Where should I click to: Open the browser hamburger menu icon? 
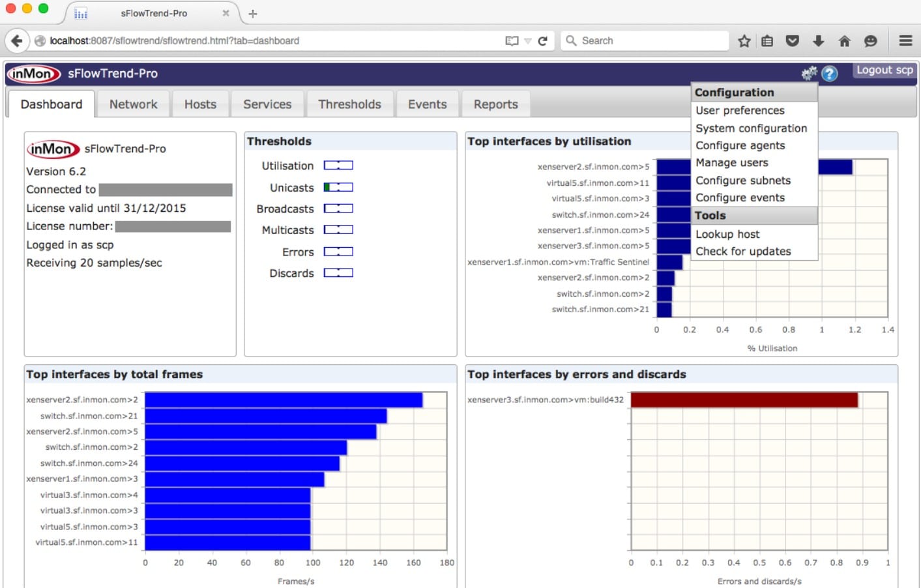coord(905,40)
